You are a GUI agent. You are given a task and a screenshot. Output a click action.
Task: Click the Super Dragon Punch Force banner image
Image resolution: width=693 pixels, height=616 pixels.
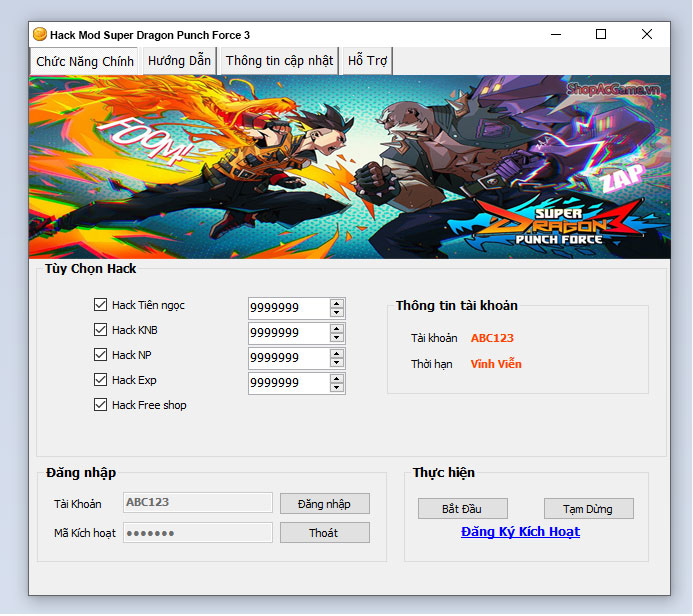tap(348, 167)
